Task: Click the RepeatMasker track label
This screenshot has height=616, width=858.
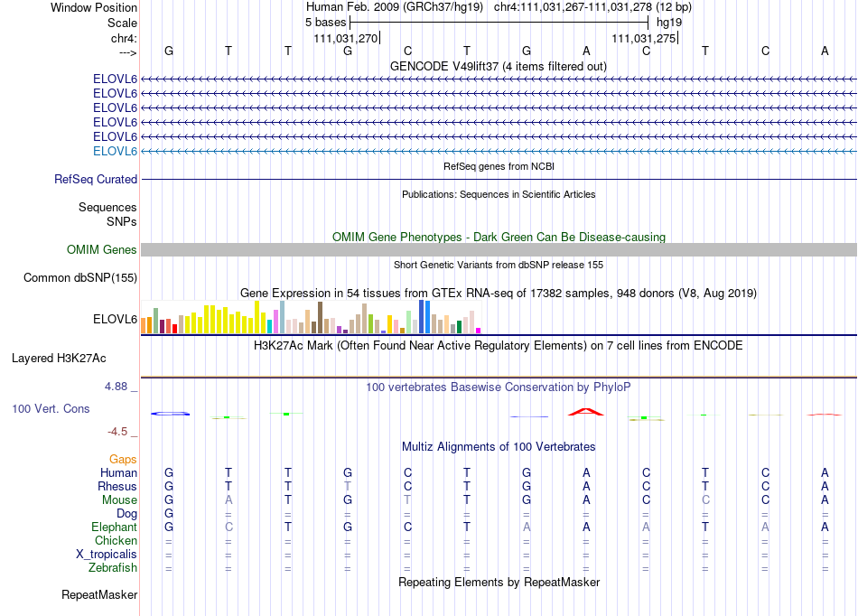Action: point(99,594)
